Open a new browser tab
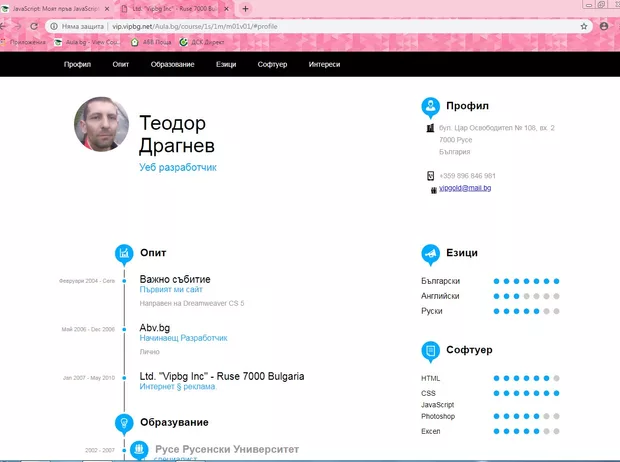This screenshot has height=462, width=620. tap(245, 8)
